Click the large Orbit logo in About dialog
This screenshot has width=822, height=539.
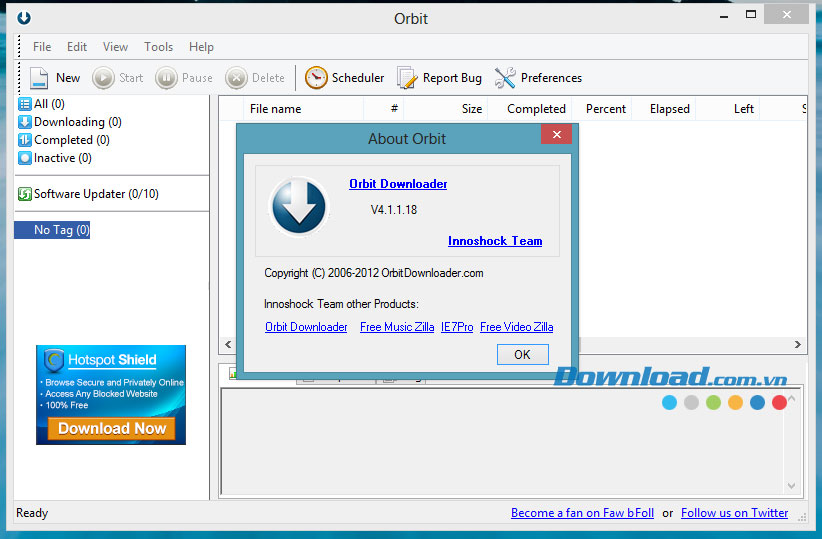[x=299, y=206]
